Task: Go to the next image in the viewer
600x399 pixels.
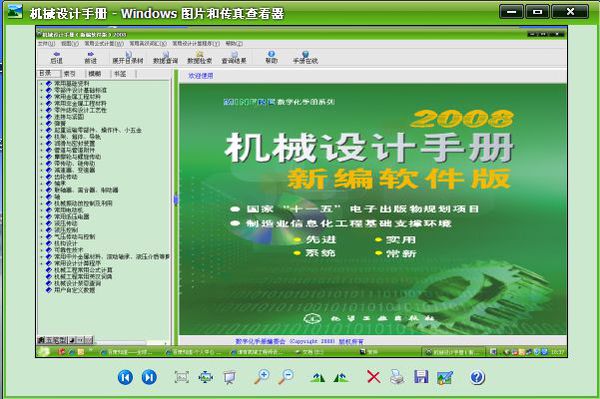Action: (x=149, y=377)
